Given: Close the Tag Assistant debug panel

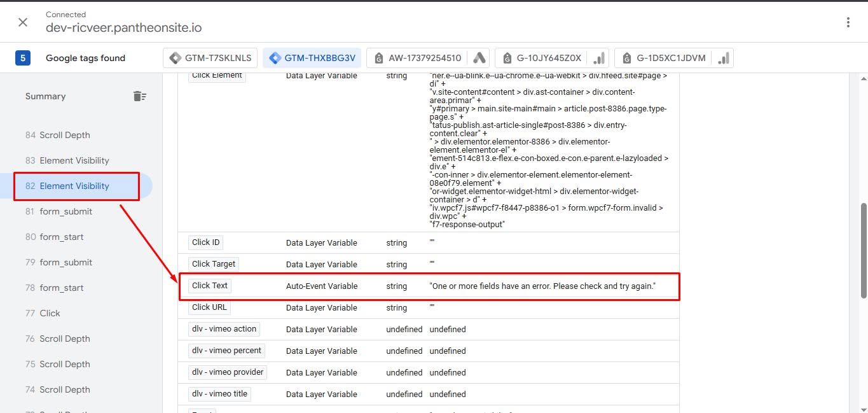Looking at the screenshot, I should click(x=23, y=22).
